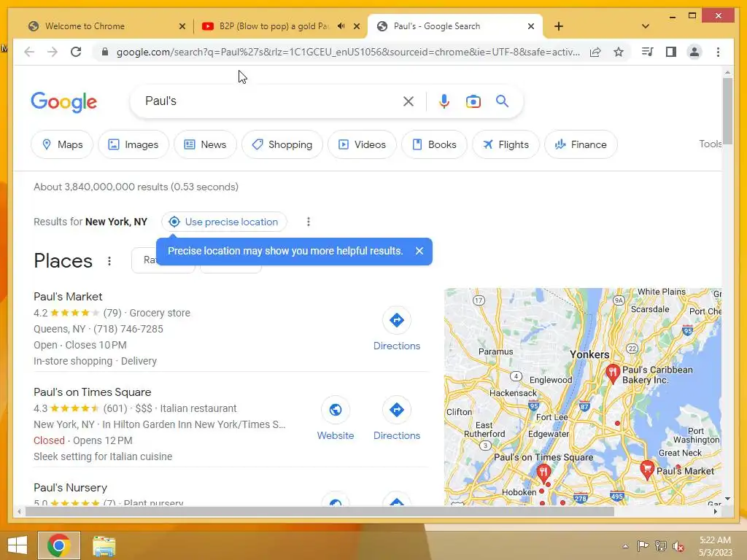Image resolution: width=747 pixels, height=560 pixels.
Task: Clear the search box text
Action: point(409,101)
